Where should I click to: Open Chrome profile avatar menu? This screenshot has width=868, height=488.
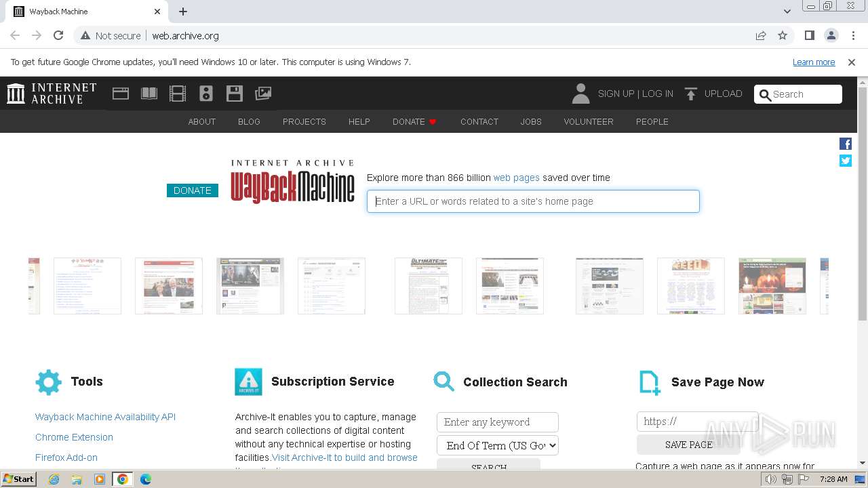[831, 35]
